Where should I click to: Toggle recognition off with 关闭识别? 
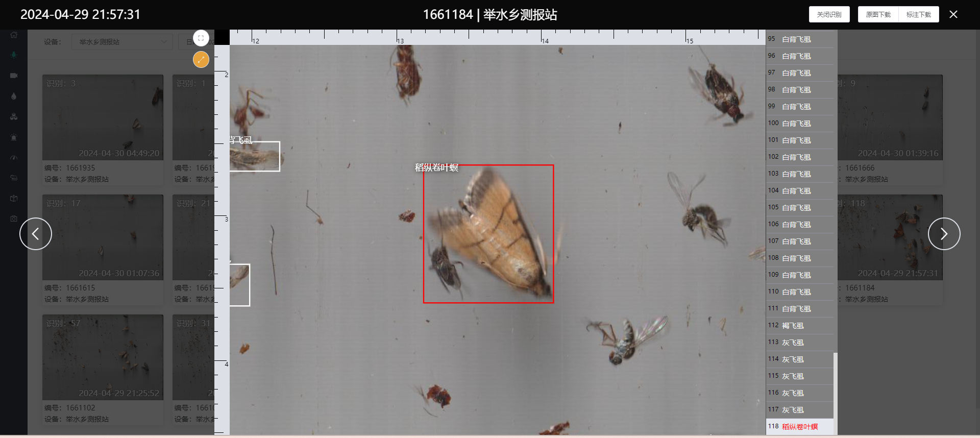pyautogui.click(x=829, y=14)
